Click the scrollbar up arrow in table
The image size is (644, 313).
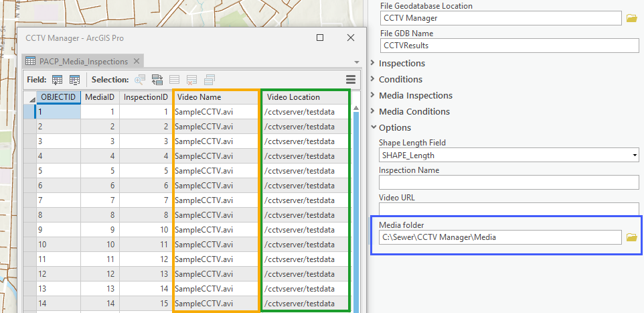(355, 108)
